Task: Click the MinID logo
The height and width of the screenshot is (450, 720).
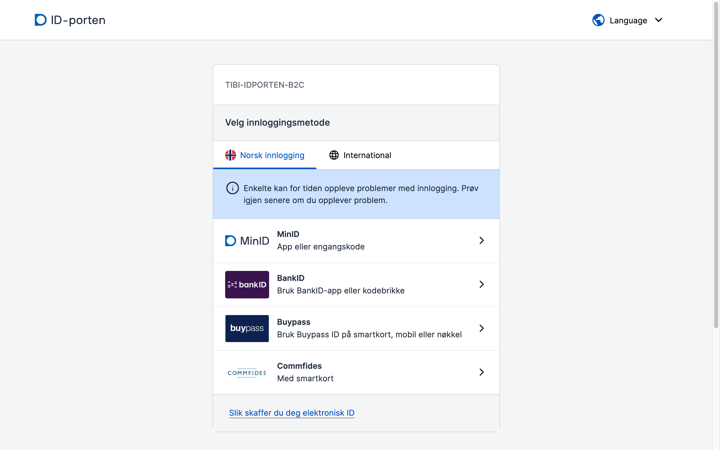Action: 247,241
